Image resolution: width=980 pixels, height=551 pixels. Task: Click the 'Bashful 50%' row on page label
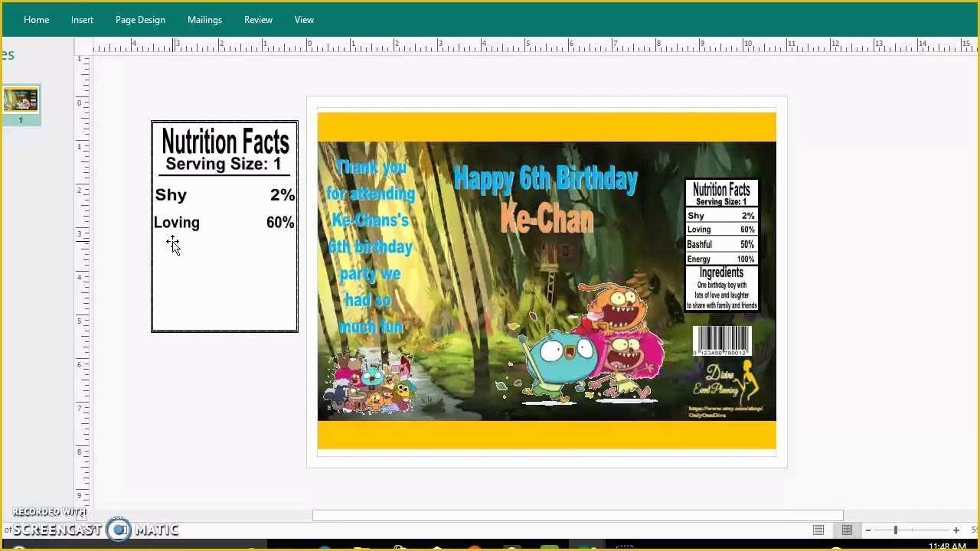pos(720,244)
